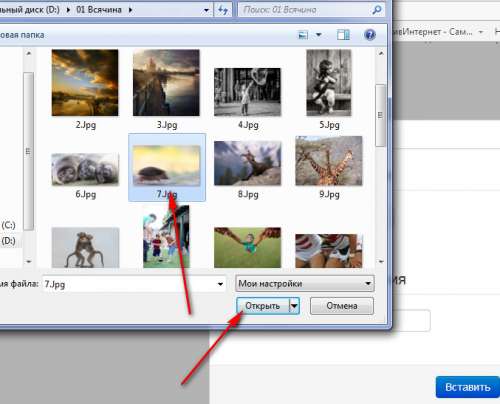Click the navigation pane scroll up arrow
Viewport: 500px width, 404px height.
point(29,53)
